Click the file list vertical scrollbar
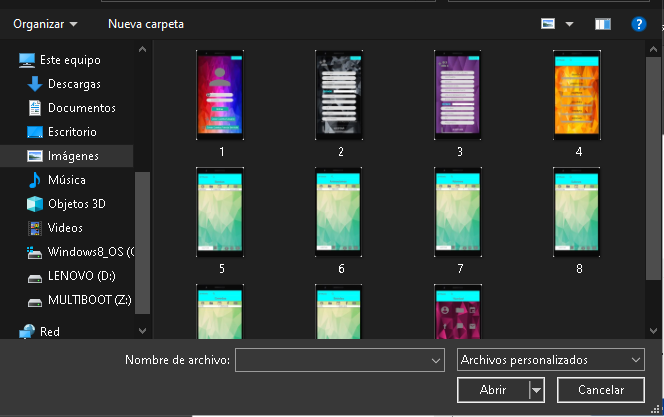 (653, 168)
